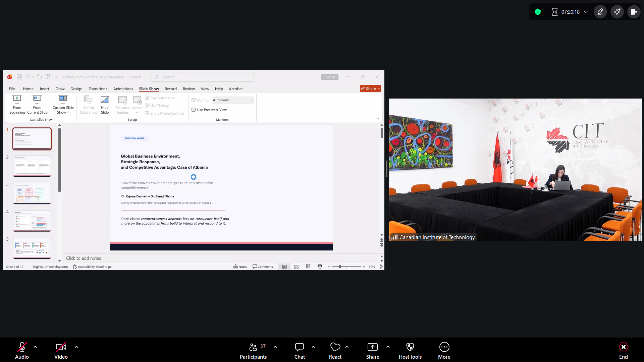The image size is (644, 362).
Task: Turn on camera with Video button
Action: pos(61,347)
